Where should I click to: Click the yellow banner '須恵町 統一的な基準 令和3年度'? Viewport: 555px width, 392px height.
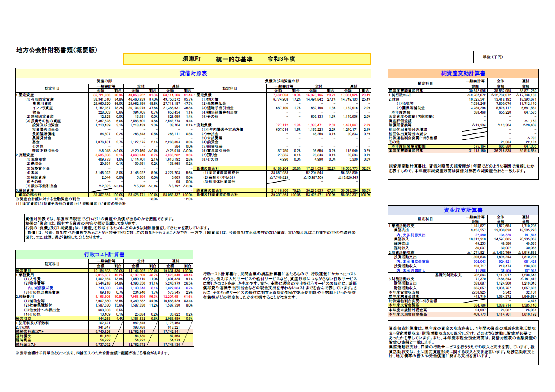point(247,59)
